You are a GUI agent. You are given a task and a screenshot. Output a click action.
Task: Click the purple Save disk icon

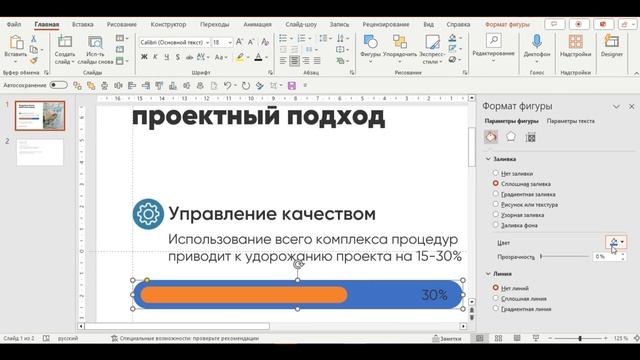click(x=291, y=85)
